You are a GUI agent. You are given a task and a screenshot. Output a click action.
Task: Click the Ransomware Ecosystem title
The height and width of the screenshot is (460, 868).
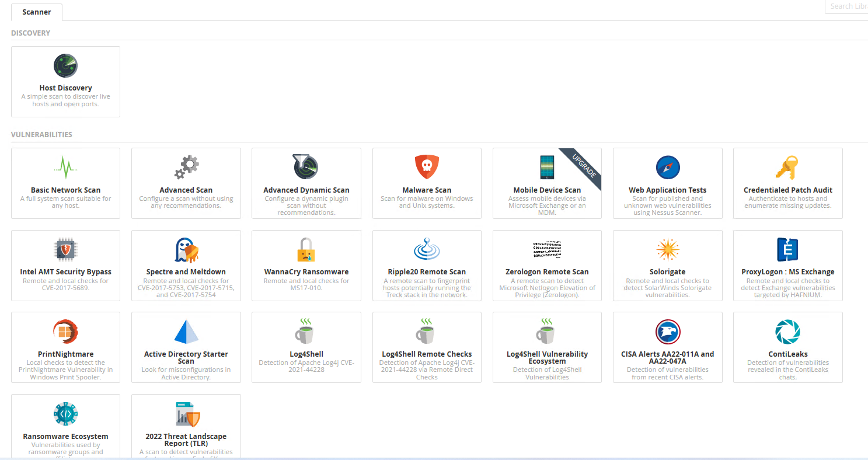(x=65, y=437)
